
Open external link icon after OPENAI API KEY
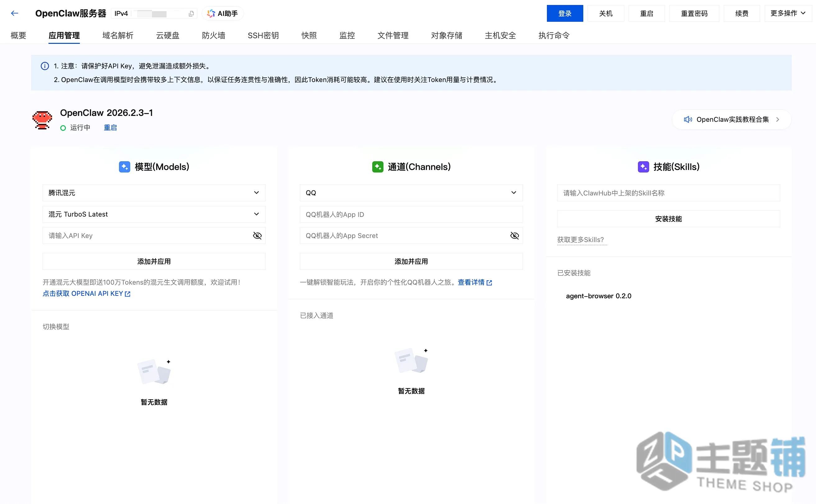128,294
